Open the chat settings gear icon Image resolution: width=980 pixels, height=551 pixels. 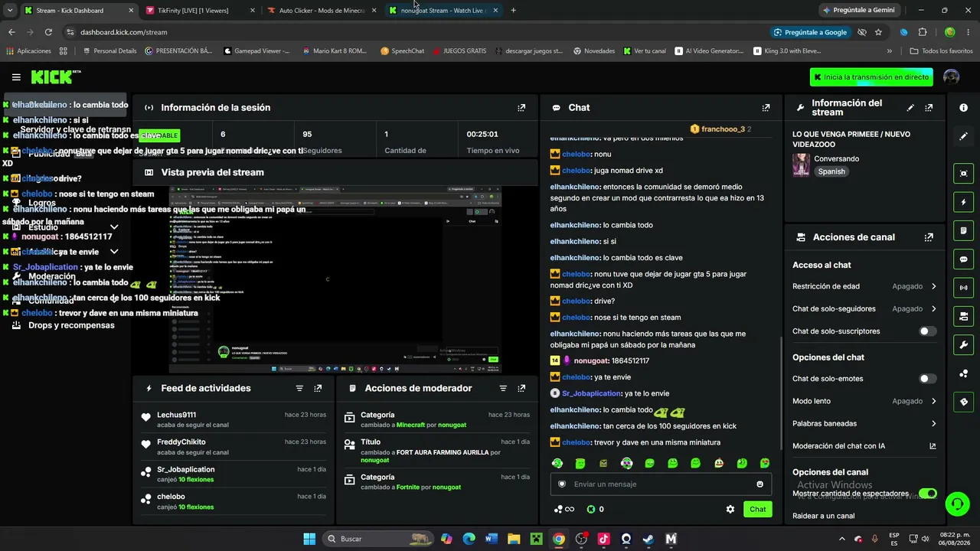[x=730, y=509]
